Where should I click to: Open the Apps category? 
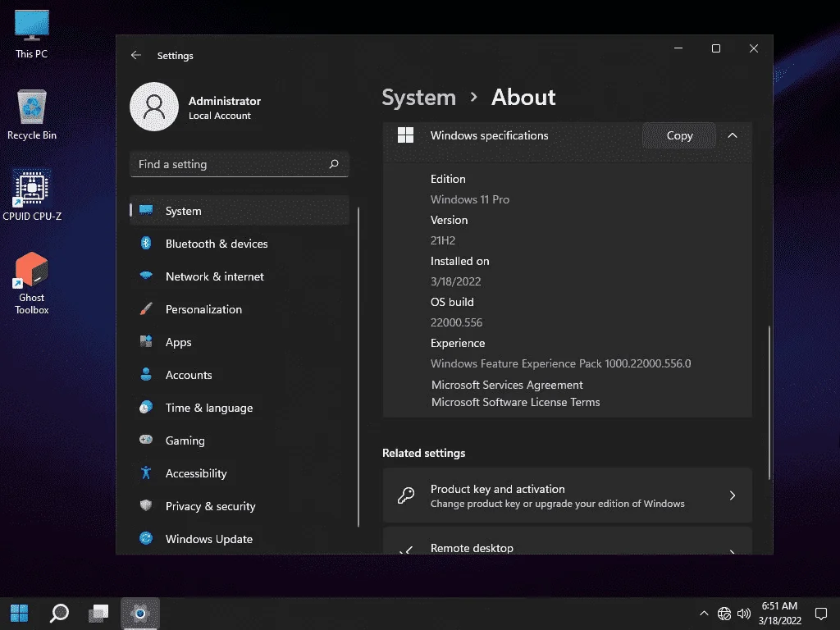click(x=240, y=342)
